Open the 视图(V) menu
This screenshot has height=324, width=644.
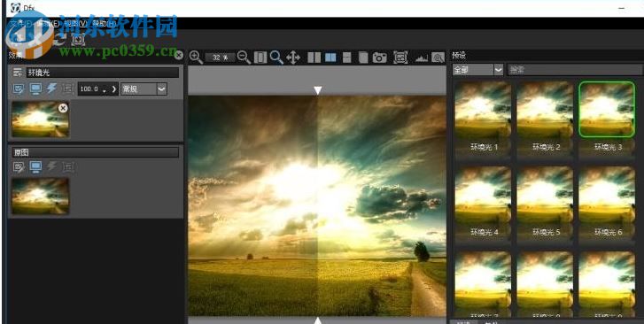click(75, 23)
